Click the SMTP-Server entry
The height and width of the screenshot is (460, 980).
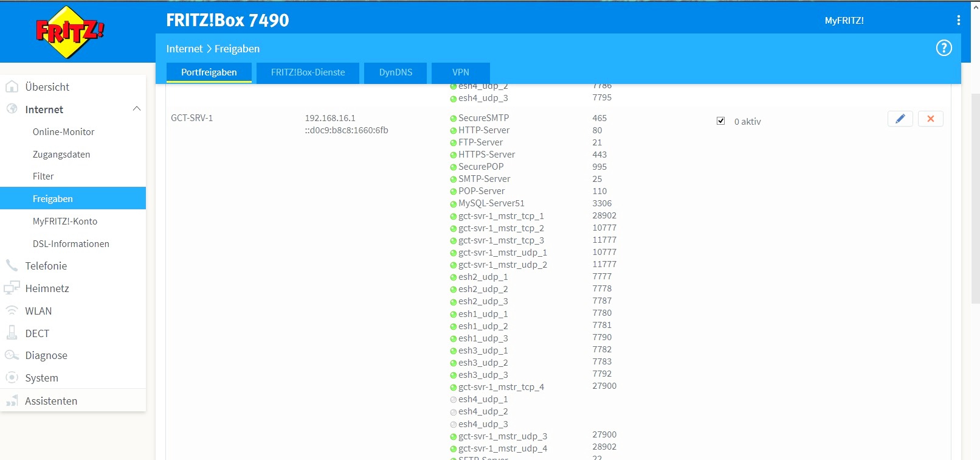click(485, 179)
